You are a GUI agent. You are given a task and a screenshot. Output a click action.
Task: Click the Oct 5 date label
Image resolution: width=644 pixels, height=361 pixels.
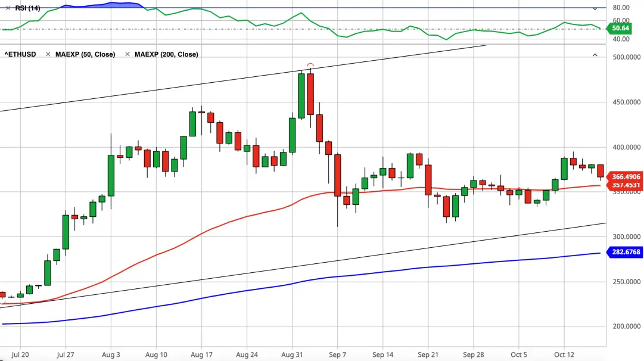[x=519, y=354]
